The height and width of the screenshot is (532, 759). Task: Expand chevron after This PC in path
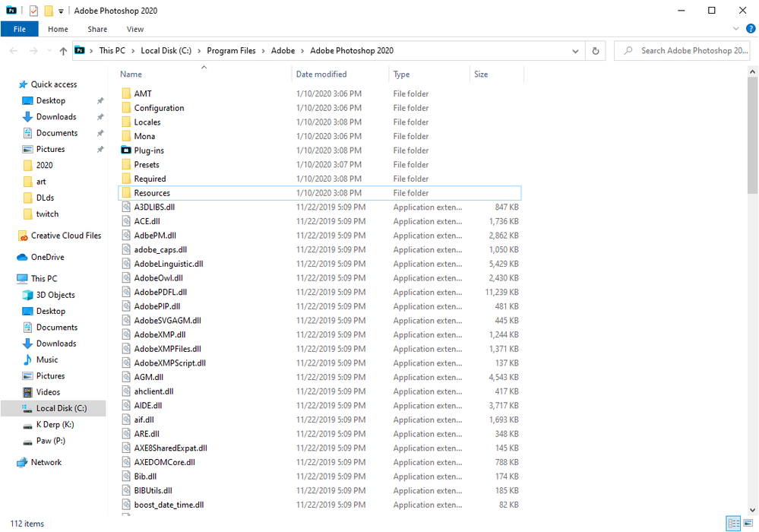[133, 51]
